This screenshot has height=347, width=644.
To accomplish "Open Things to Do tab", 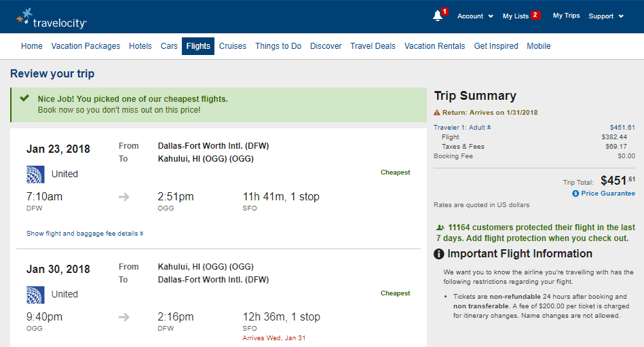I will 278,46.
